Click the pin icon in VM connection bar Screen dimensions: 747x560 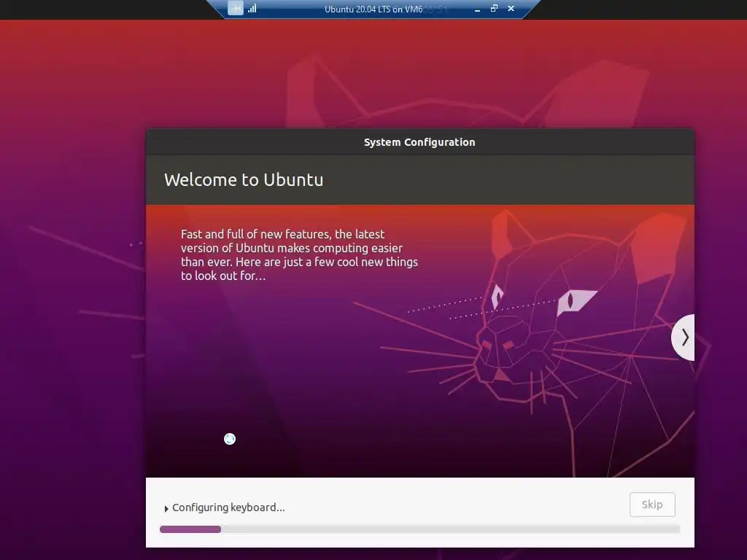236,8
